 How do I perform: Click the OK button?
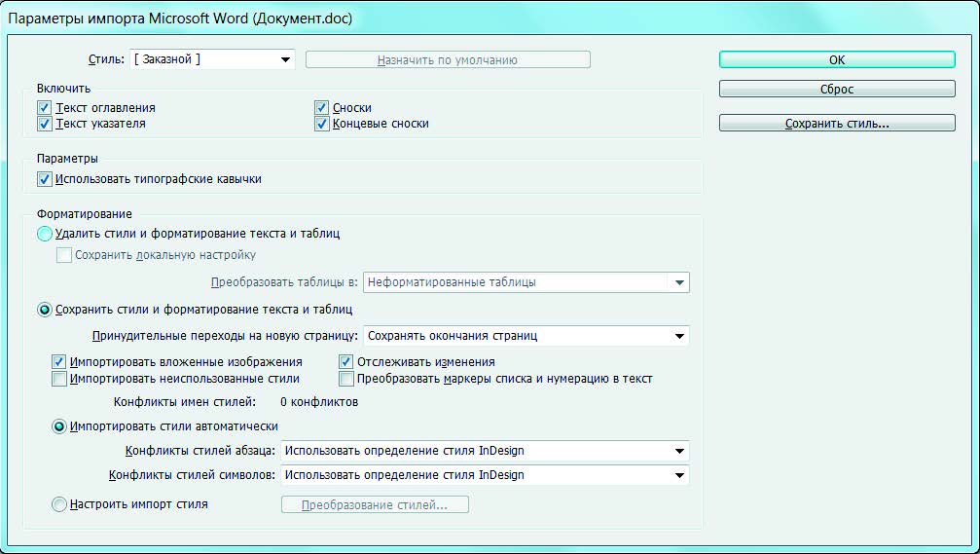point(837,60)
